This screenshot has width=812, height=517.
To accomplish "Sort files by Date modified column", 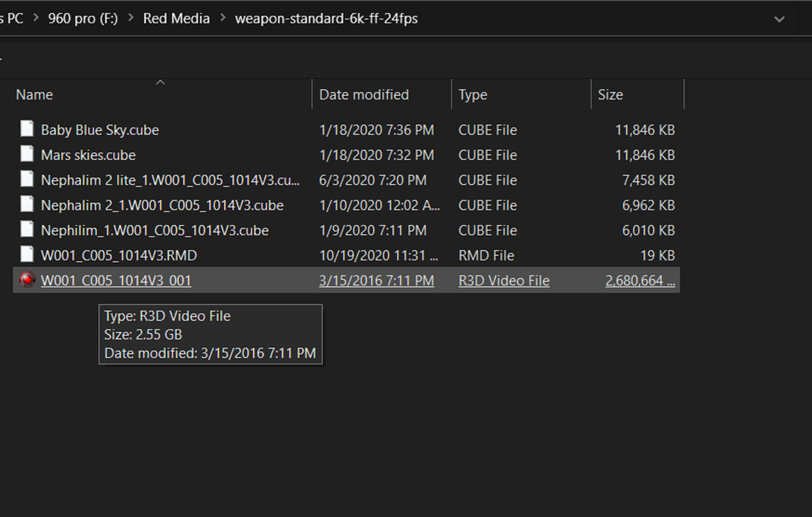I will point(364,94).
